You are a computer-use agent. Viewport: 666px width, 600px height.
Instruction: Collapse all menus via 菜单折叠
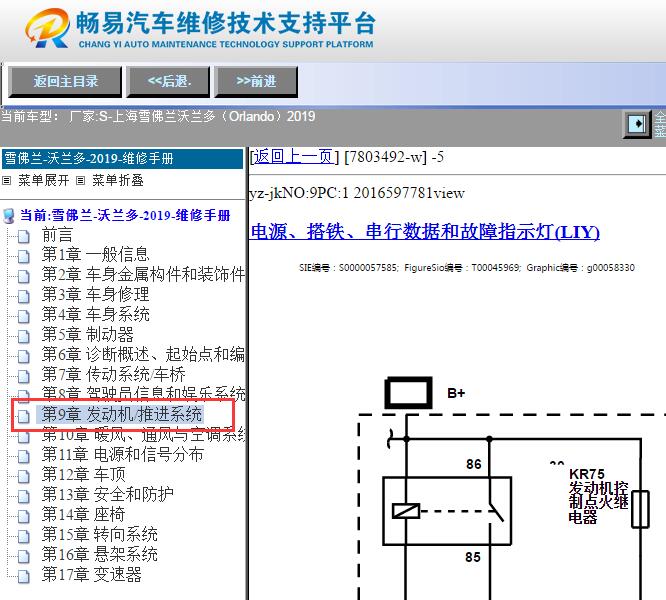pos(118,180)
